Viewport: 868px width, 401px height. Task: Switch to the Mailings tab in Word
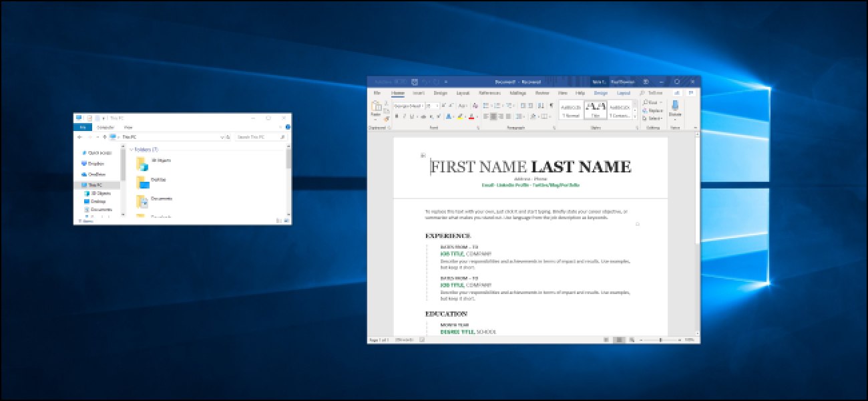(x=518, y=93)
